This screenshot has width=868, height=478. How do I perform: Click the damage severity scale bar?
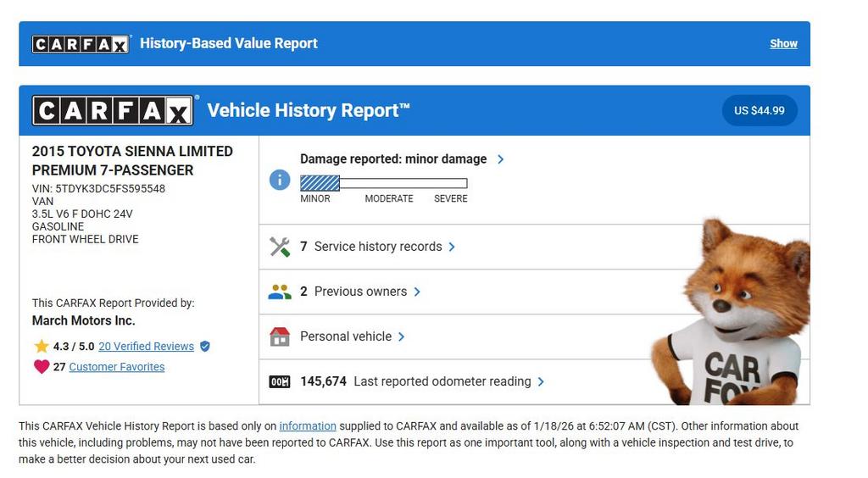point(383,183)
